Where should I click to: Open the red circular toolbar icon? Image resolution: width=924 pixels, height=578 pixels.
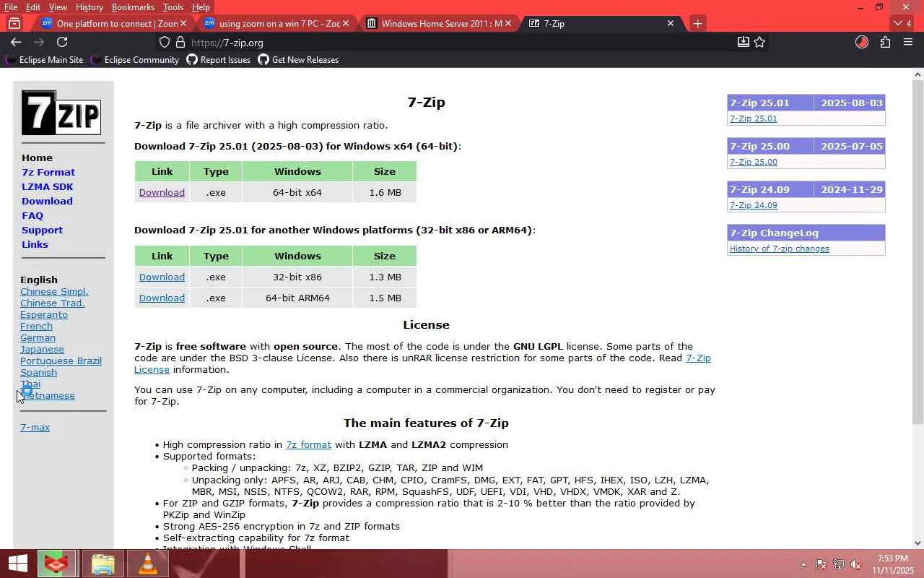coord(862,42)
